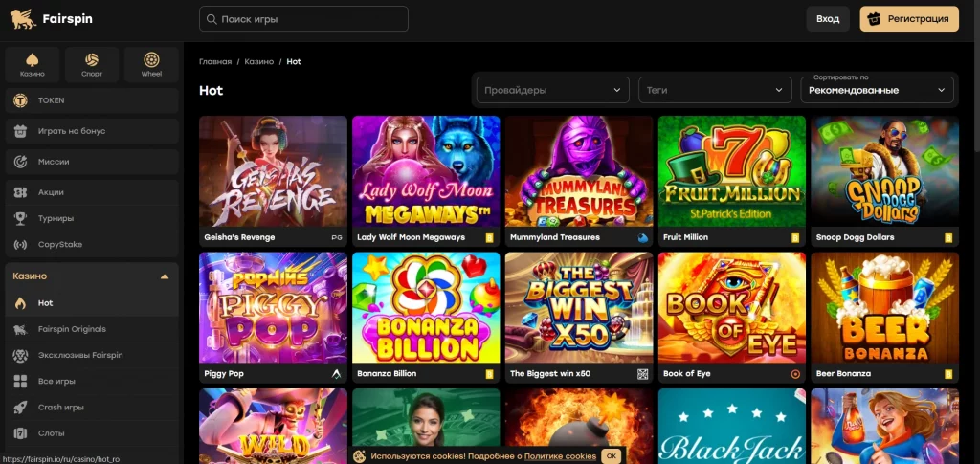Open the Wheel icon tile
This screenshot has width=980, height=464.
tap(151, 64)
